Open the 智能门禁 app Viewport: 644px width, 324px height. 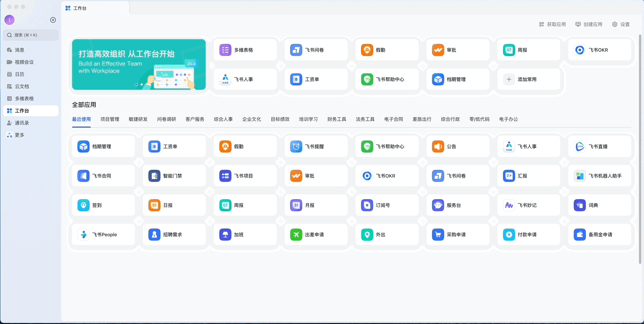coord(174,176)
